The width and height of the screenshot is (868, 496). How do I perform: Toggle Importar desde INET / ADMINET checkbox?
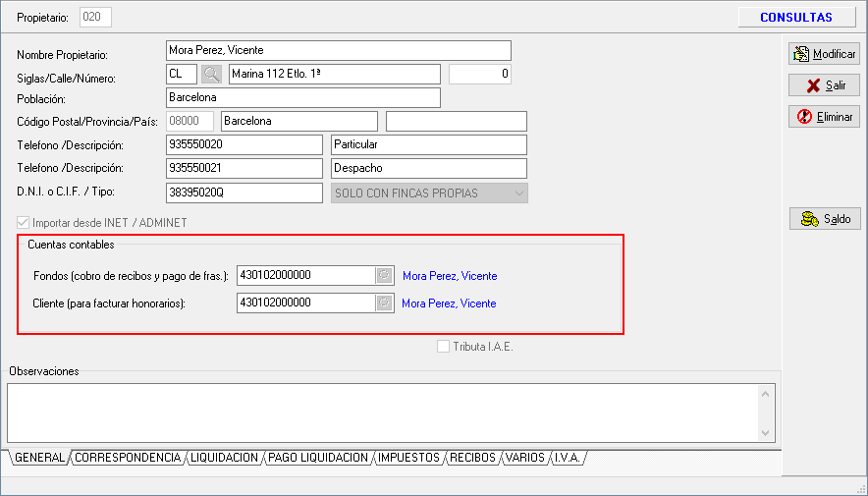pos(24,223)
